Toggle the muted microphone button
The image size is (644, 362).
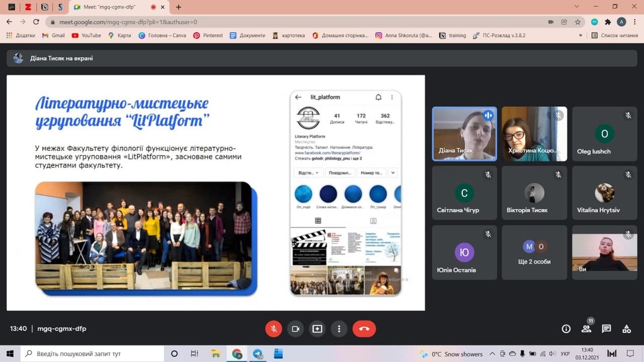274,329
